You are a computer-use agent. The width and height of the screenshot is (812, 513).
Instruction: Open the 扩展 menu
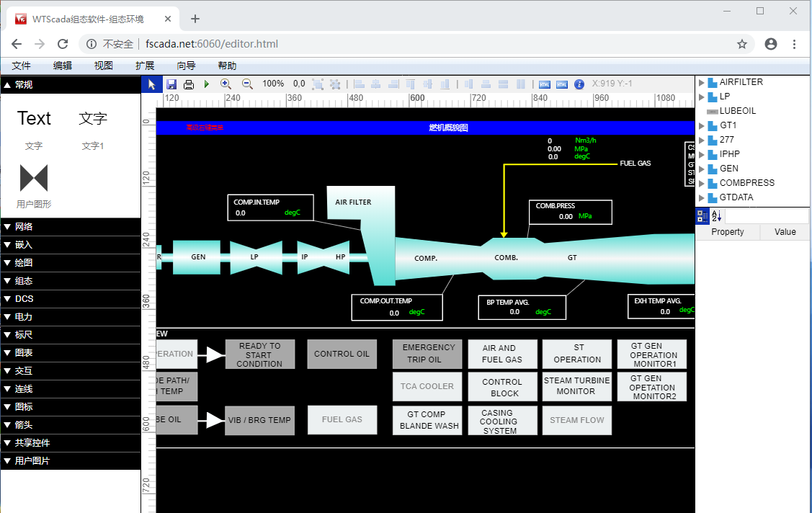(145, 66)
